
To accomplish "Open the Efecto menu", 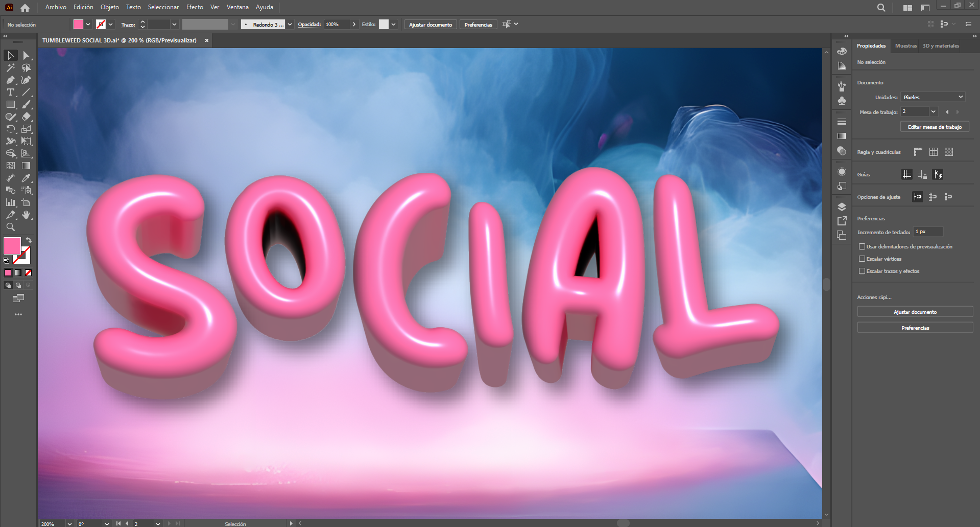I will (x=195, y=7).
